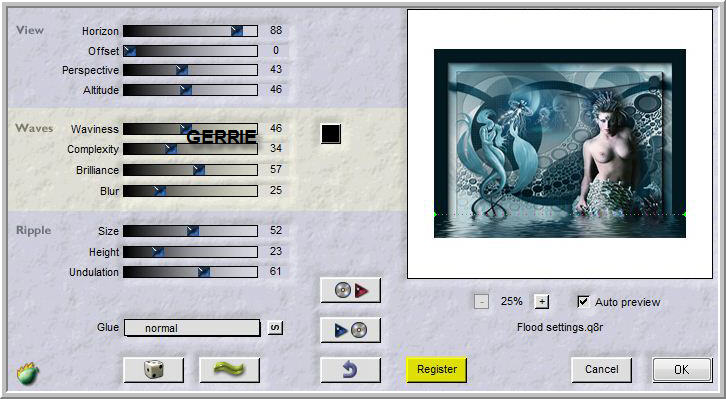Click the Flaming Pear logo icon
Screen dimensions: 726x399
(x=28, y=374)
